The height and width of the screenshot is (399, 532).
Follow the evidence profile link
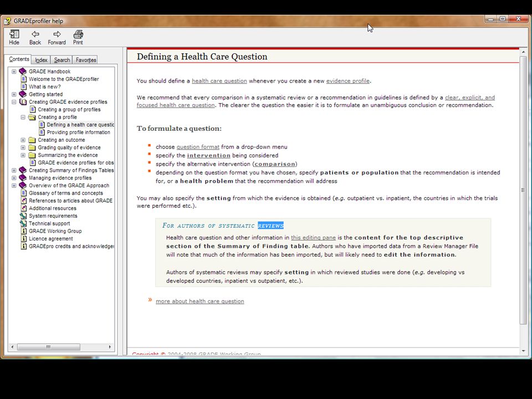coord(348,81)
